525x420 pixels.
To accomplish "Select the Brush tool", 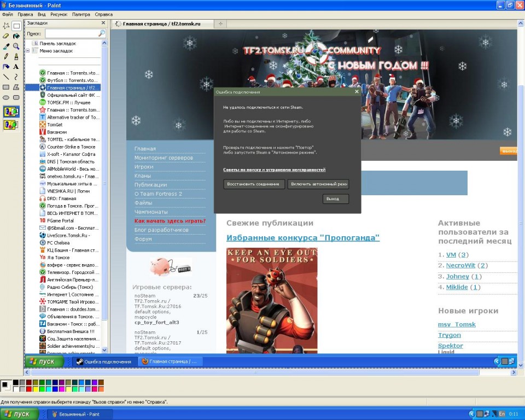I will click(x=16, y=56).
